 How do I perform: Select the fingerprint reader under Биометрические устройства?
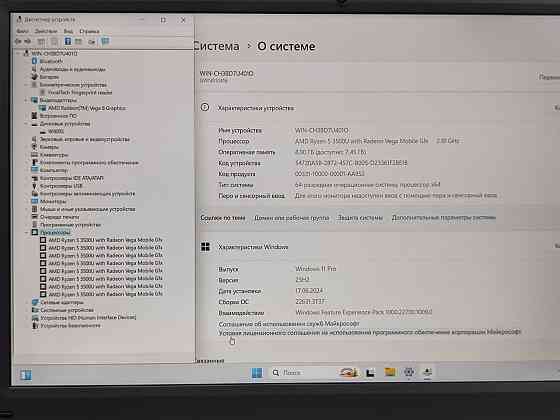(80, 92)
